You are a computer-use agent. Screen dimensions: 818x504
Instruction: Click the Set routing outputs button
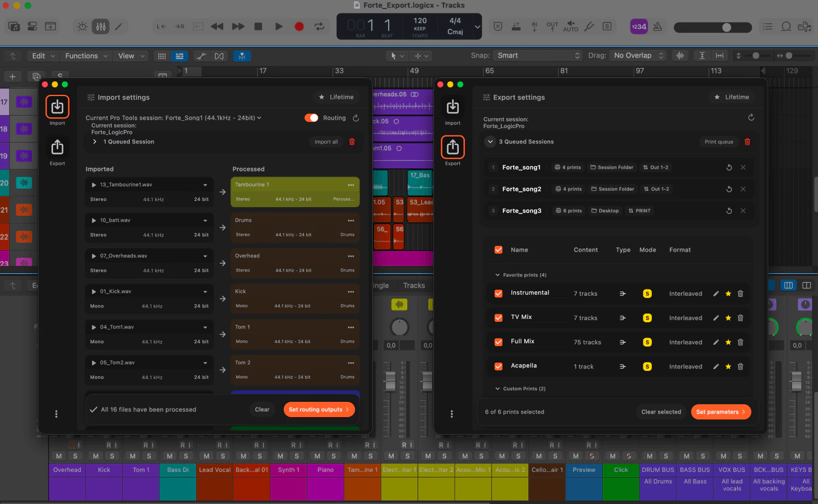(319, 410)
